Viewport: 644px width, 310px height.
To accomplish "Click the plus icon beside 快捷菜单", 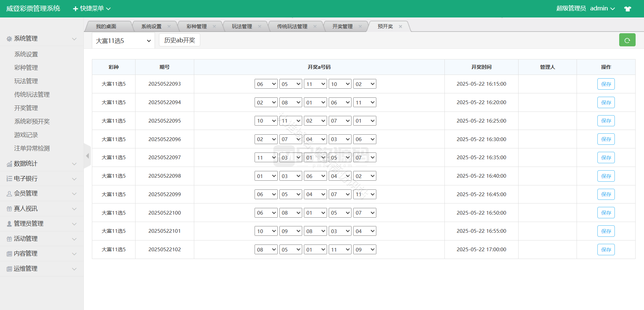I will [75, 9].
